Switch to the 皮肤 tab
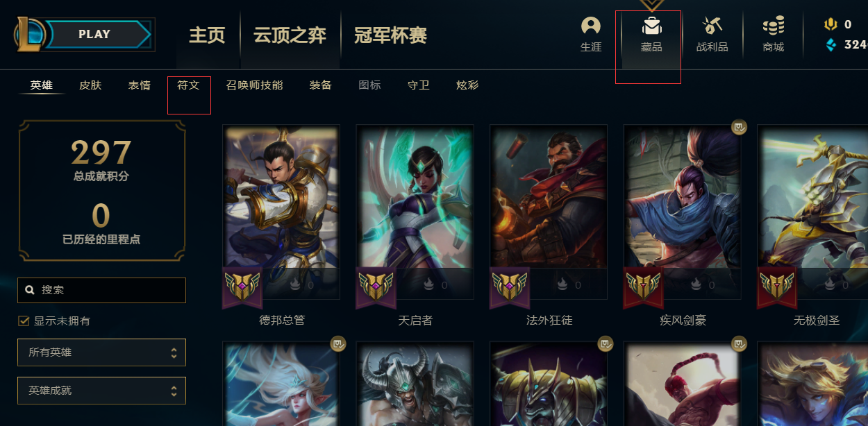The width and height of the screenshot is (868, 426). [x=90, y=85]
